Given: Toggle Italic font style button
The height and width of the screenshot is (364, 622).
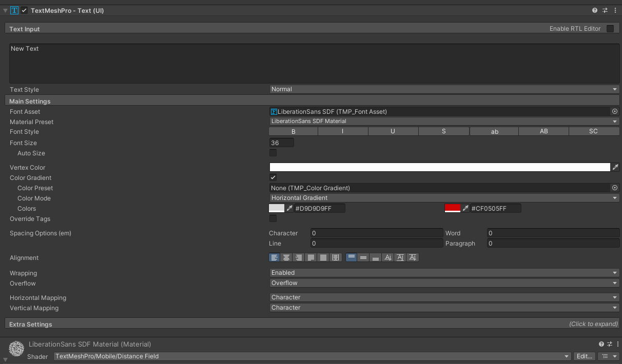Looking at the screenshot, I should [343, 131].
